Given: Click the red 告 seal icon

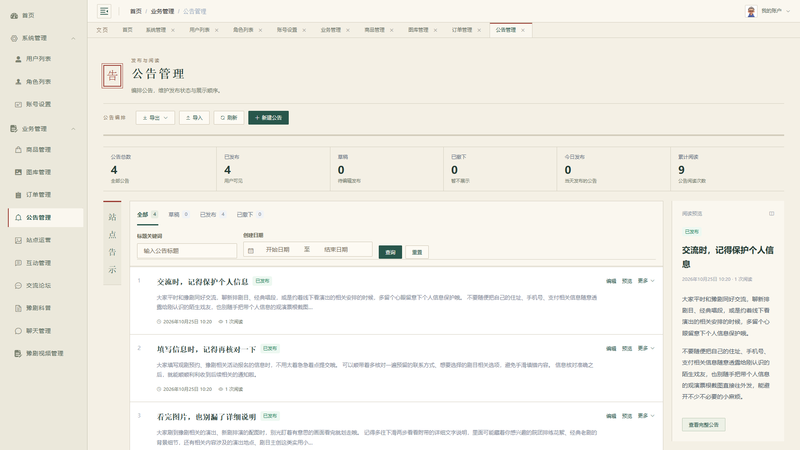Looking at the screenshot, I should coord(112,76).
